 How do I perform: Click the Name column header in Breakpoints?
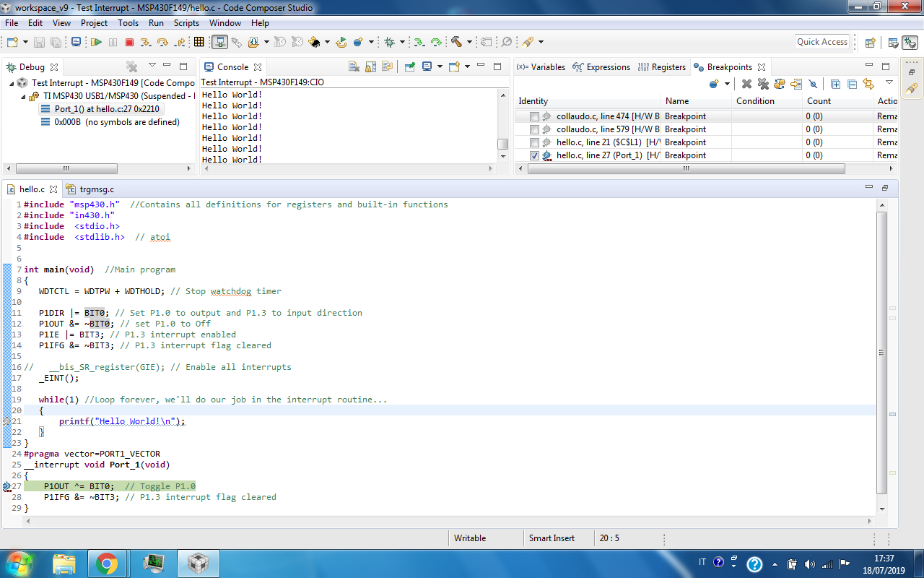[x=697, y=101]
